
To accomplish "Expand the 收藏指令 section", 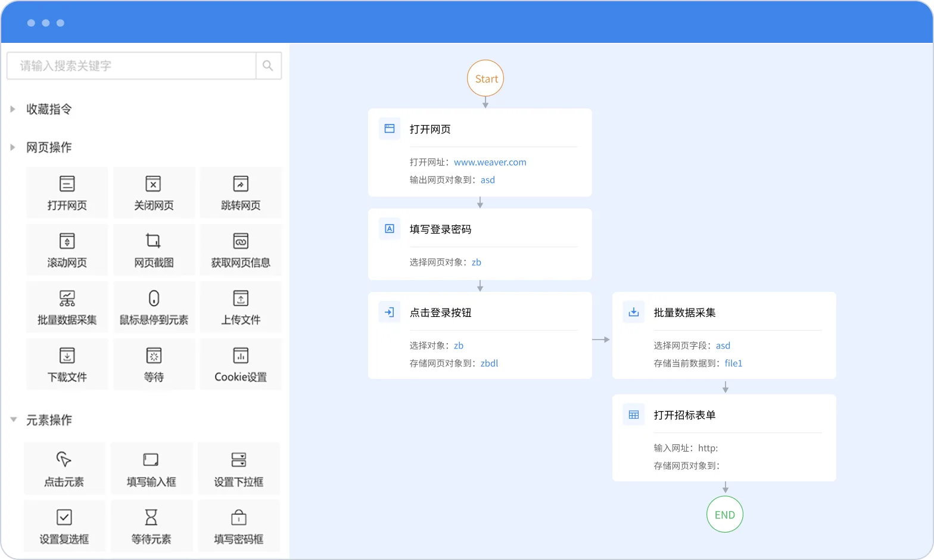I will coord(13,109).
